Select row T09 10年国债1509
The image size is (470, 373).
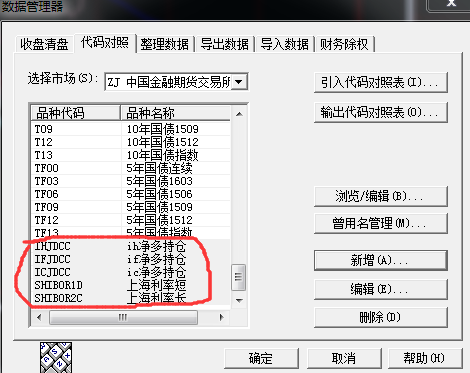point(131,129)
